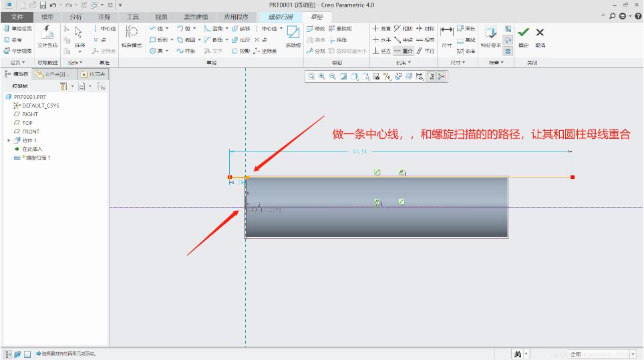
Task: Toggle middle inspect-group highlight icon
Action: tap(508, 40)
